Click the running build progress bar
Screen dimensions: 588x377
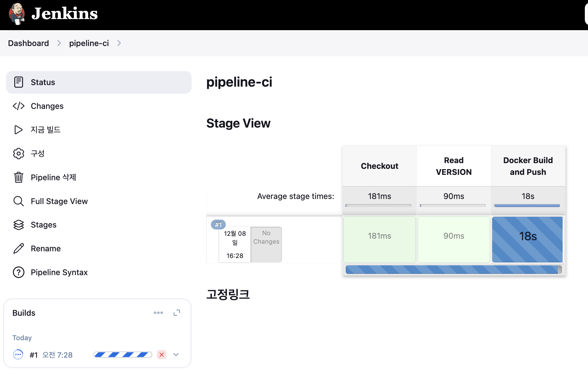(x=123, y=354)
